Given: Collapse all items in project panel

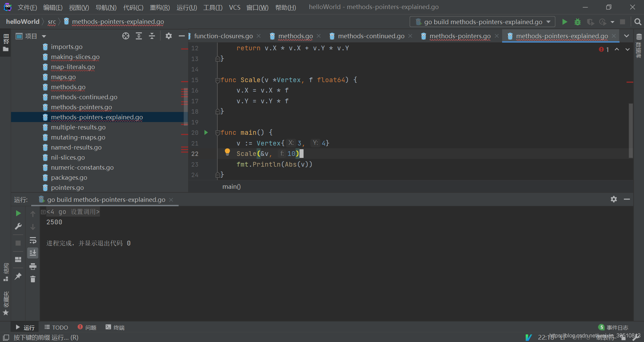Looking at the screenshot, I should 152,36.
